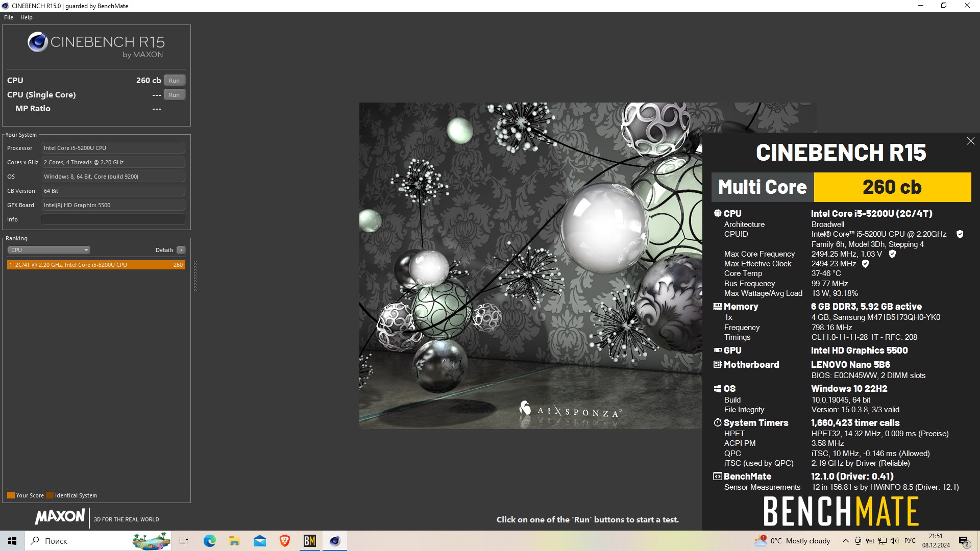The image size is (980, 551).
Task: Click the Processor field value
Action: (x=113, y=148)
